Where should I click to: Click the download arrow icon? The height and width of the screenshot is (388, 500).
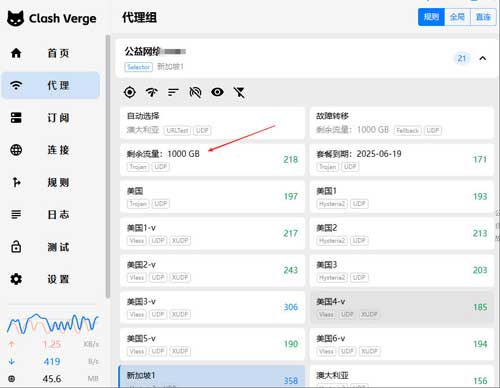(12, 361)
